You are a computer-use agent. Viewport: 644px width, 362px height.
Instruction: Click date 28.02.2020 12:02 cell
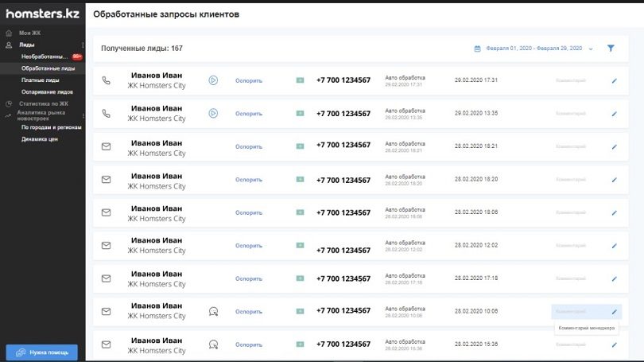click(476, 245)
